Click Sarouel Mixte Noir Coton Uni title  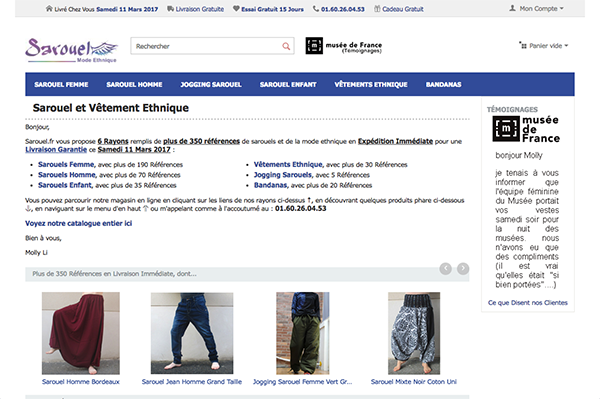[x=414, y=382]
